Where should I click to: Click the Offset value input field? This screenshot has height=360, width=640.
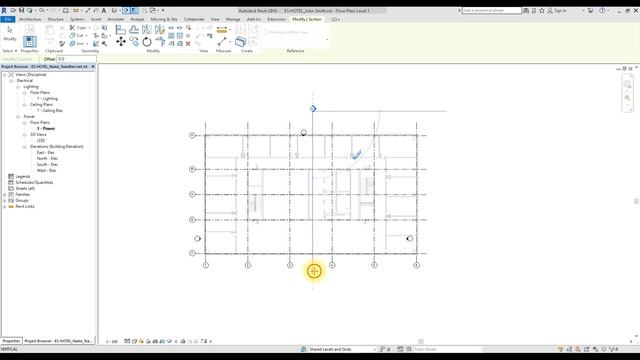point(76,59)
